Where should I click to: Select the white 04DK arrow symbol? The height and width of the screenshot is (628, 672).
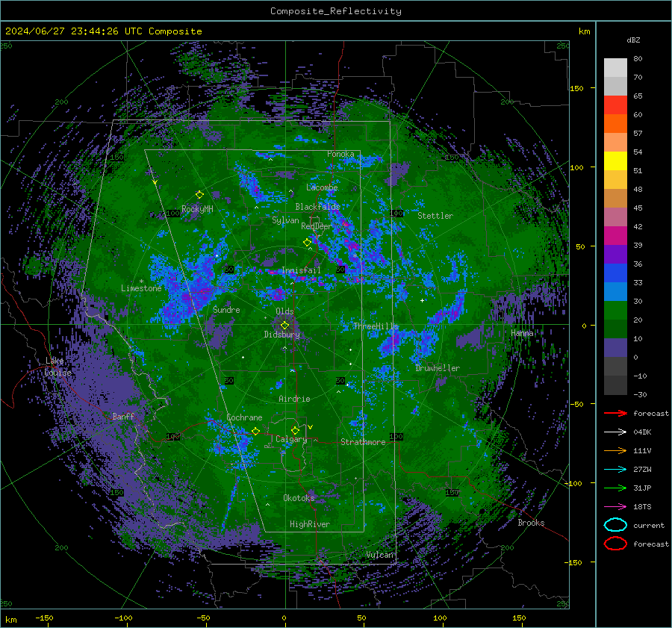[615, 432]
